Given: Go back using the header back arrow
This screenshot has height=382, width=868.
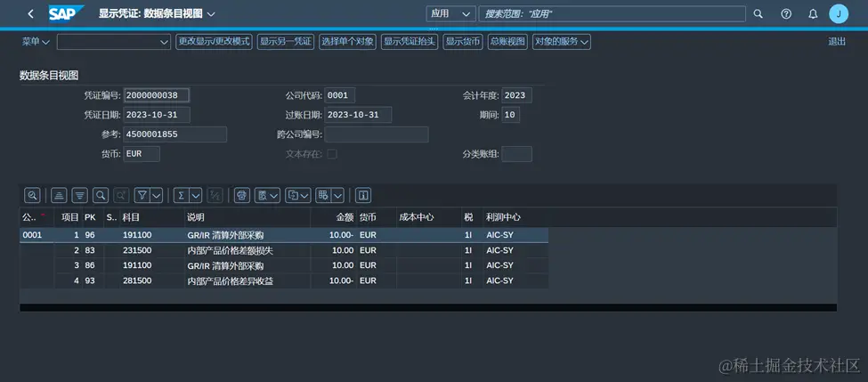Looking at the screenshot, I should click(x=30, y=14).
